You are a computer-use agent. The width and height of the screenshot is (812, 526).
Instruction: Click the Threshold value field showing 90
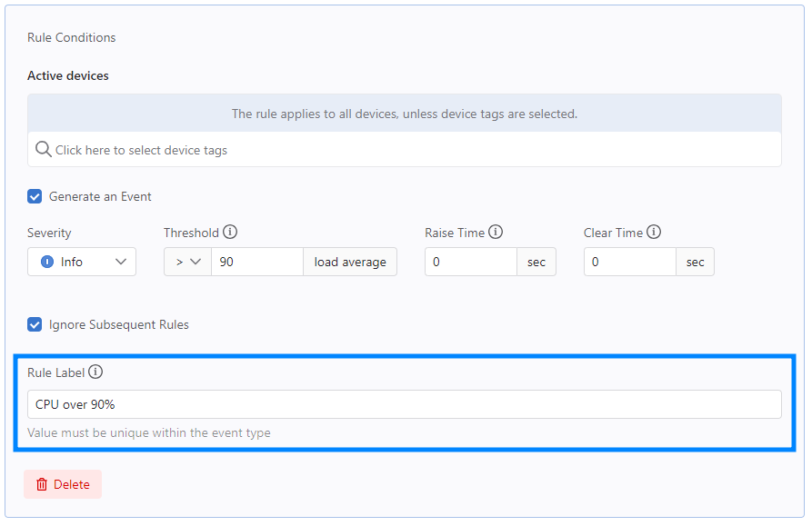pyautogui.click(x=256, y=262)
